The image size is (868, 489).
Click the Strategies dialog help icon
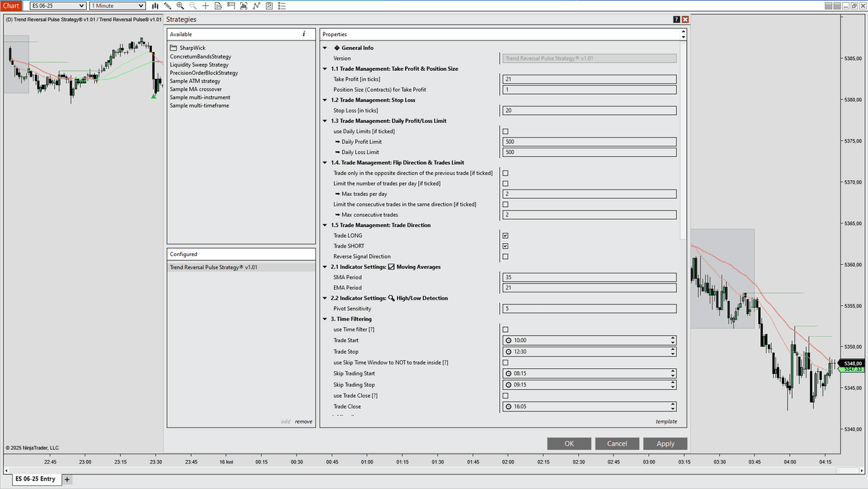(676, 20)
